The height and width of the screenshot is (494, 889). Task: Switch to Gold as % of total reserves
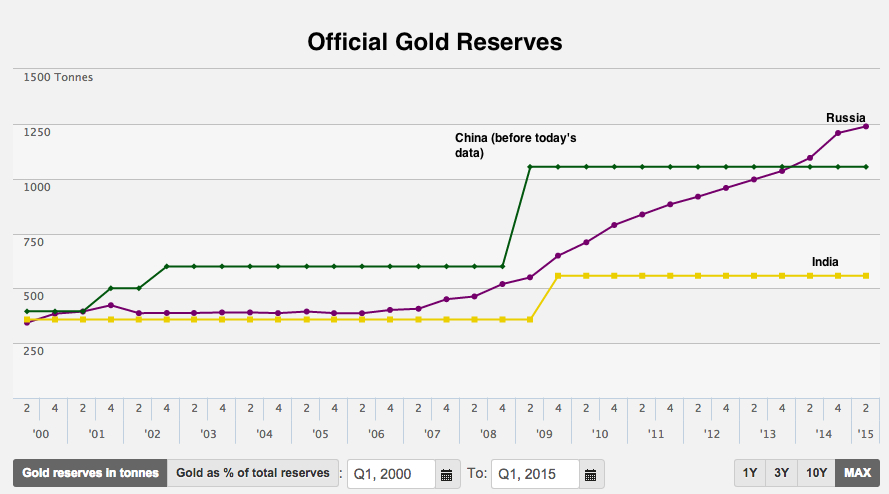252,473
